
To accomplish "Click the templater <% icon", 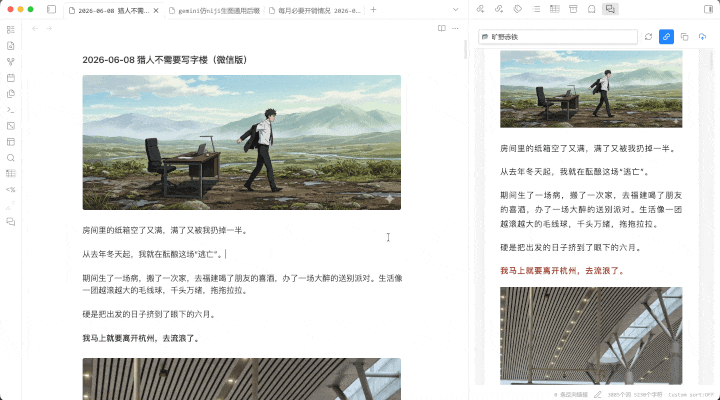I will (x=11, y=190).
